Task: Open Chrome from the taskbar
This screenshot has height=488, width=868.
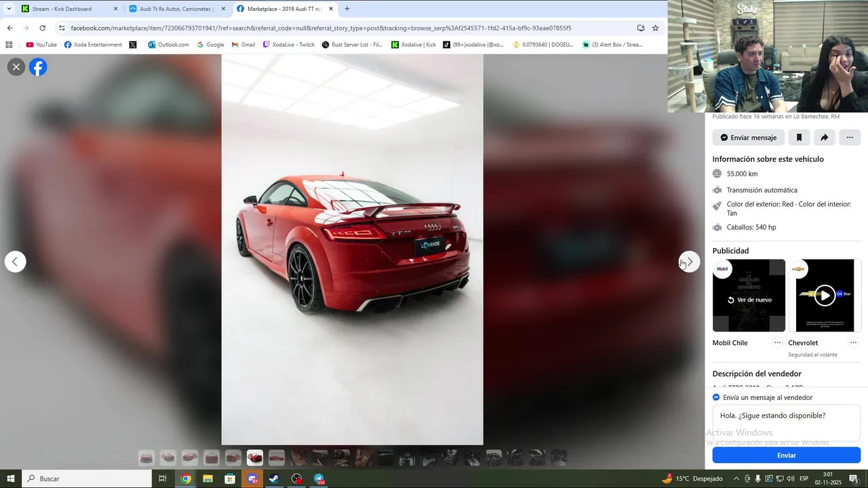Action: (x=186, y=479)
